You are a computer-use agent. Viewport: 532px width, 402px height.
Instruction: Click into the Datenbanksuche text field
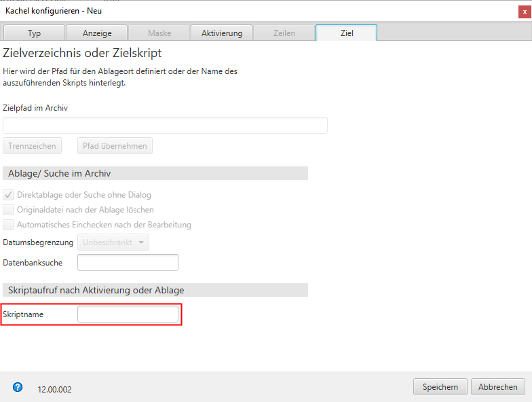point(128,263)
